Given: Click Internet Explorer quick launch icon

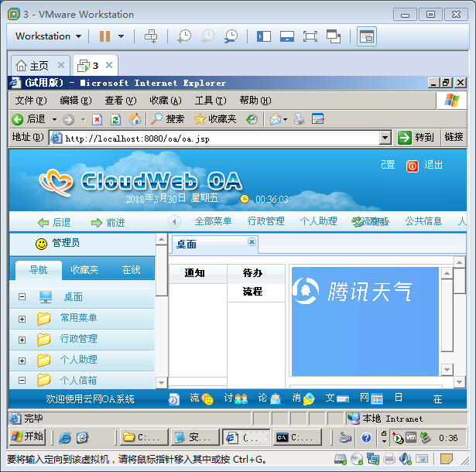Looking at the screenshot, I should coord(65,437).
